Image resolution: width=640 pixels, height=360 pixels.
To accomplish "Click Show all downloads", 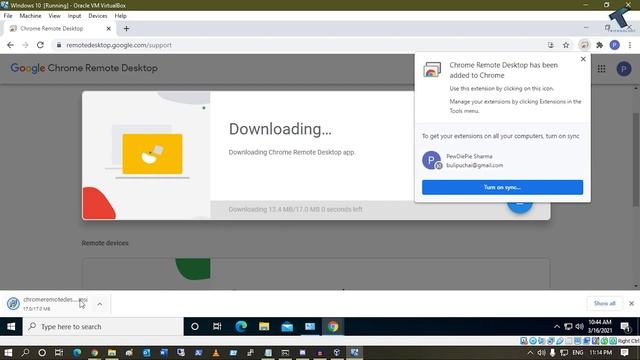I will coord(604,303).
